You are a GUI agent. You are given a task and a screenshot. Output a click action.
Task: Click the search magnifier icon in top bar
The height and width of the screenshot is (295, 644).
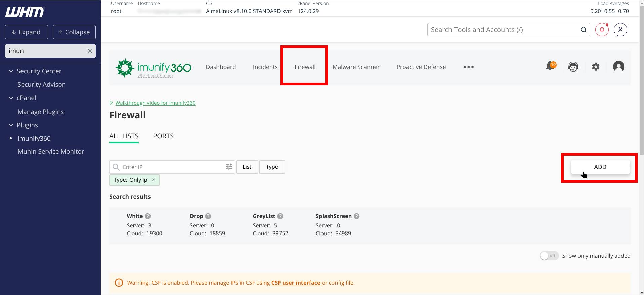tap(584, 30)
